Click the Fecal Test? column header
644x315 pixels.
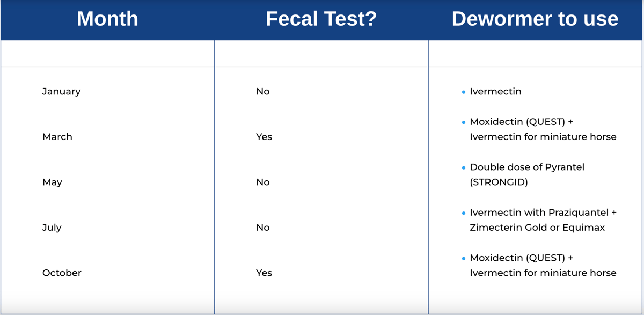pyautogui.click(x=321, y=19)
